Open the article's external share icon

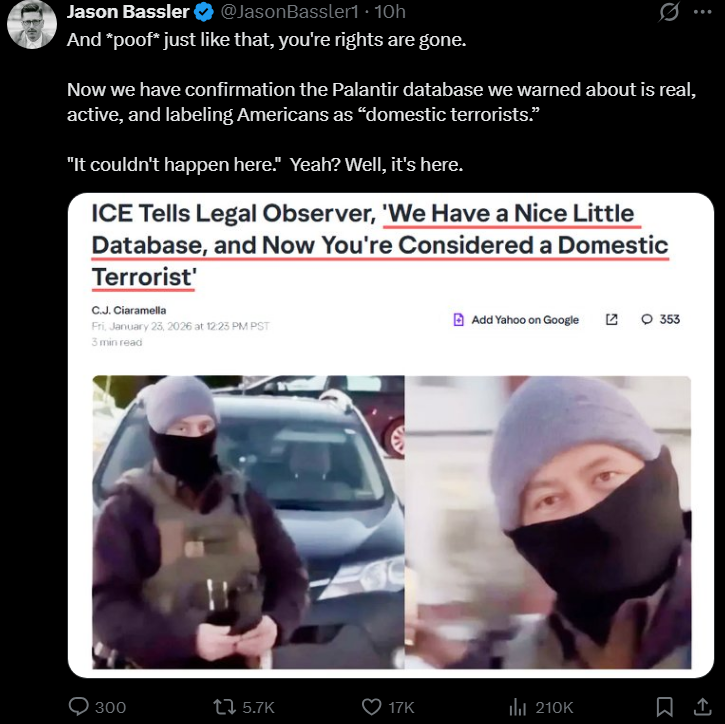(x=611, y=319)
